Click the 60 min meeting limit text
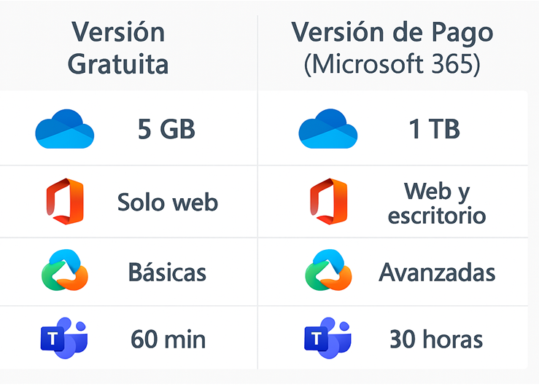Image resolution: width=539 pixels, height=392 pixels. coord(168,339)
